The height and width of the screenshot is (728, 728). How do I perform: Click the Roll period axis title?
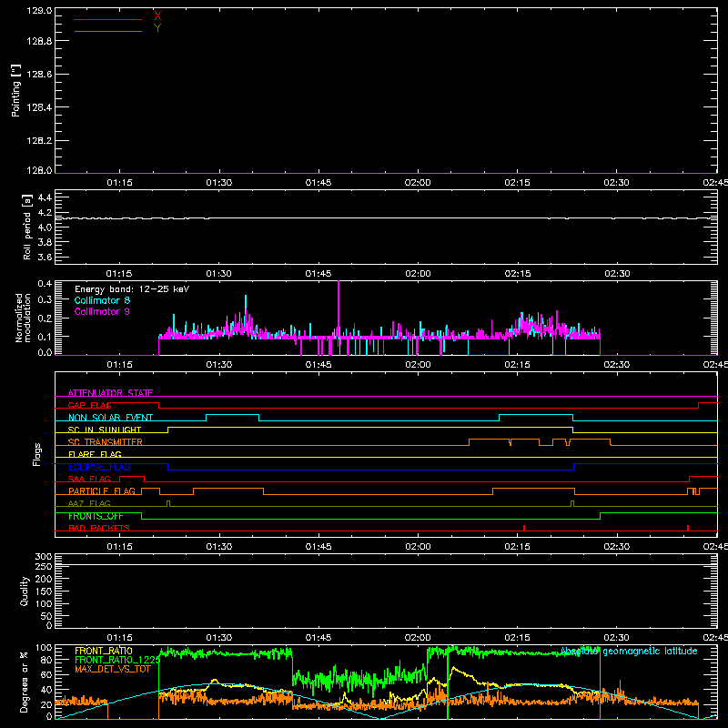(26, 227)
